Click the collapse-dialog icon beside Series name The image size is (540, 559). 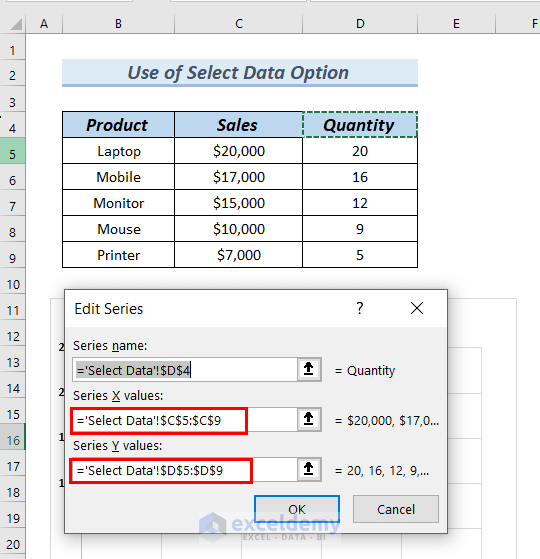click(309, 370)
